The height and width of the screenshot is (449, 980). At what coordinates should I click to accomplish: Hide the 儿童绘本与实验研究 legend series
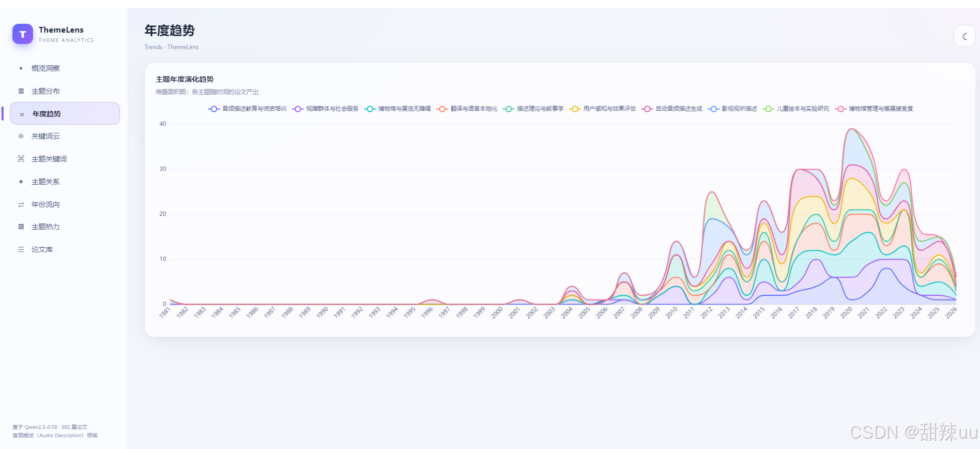coord(796,109)
